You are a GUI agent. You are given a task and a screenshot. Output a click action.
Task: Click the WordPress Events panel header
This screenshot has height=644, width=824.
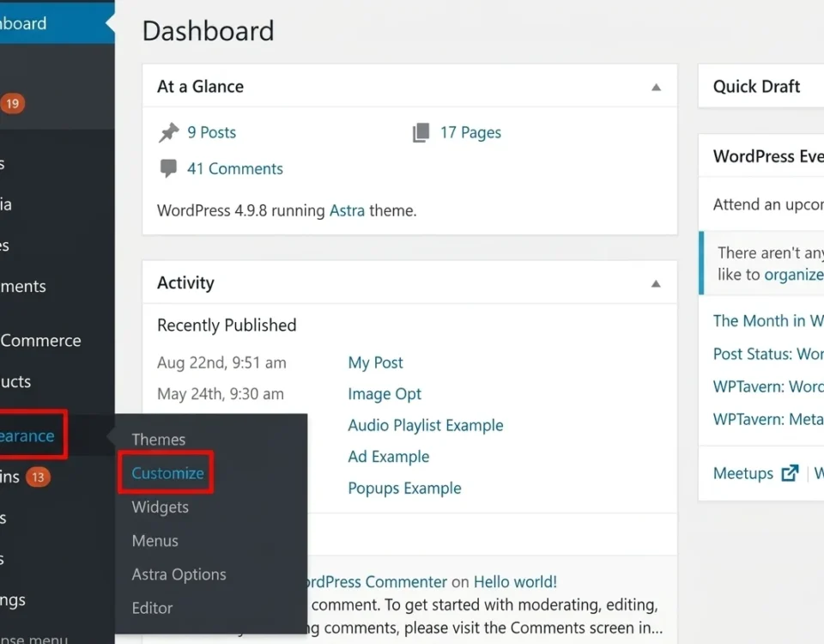pos(761,156)
